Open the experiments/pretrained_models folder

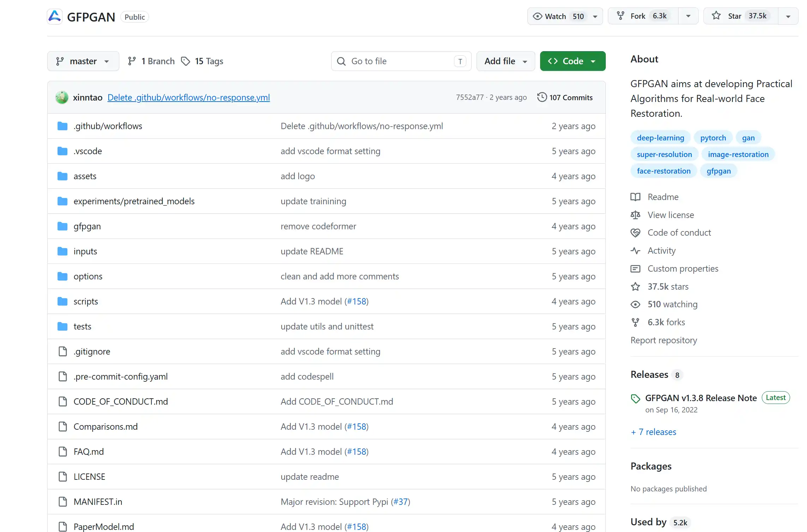134,201
